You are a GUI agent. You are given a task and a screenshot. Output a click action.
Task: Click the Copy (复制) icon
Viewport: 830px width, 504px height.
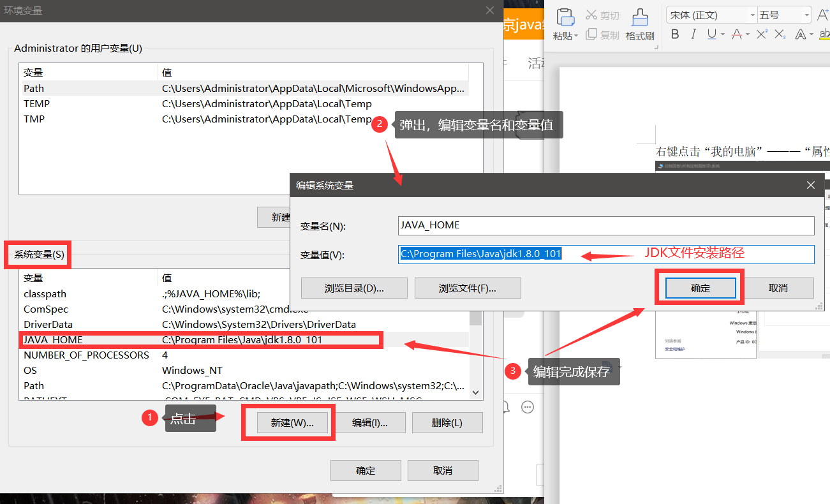(590, 34)
